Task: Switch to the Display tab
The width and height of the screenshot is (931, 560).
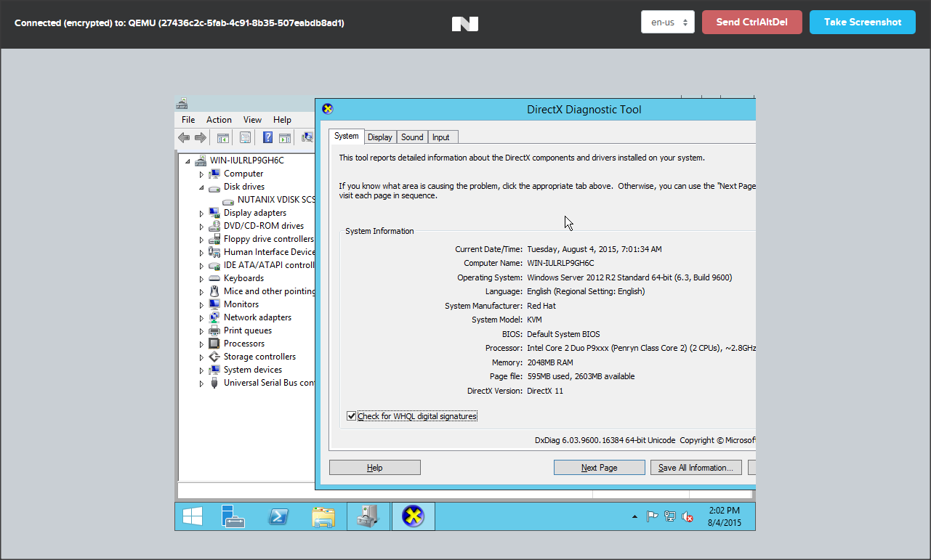Action: 379,137
